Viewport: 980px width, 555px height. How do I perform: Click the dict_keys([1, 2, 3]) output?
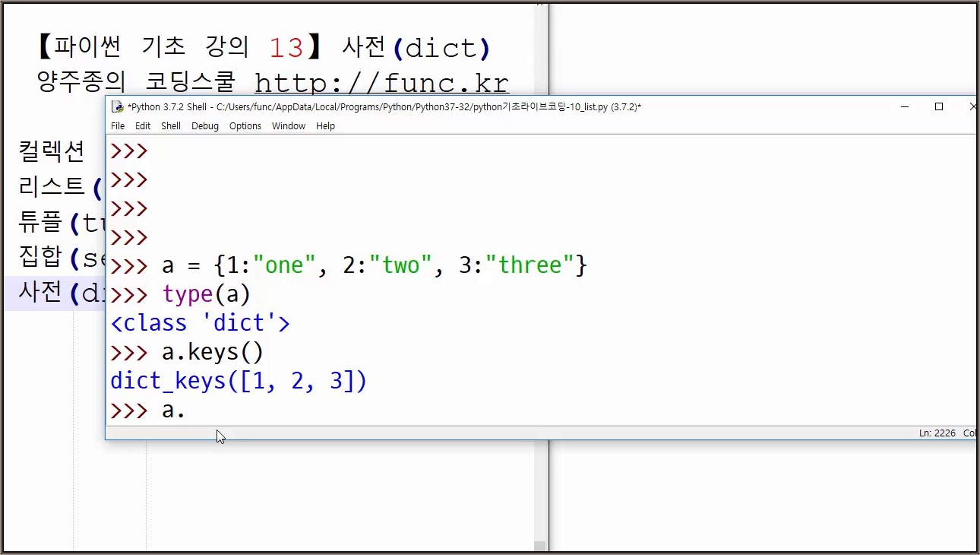(239, 381)
